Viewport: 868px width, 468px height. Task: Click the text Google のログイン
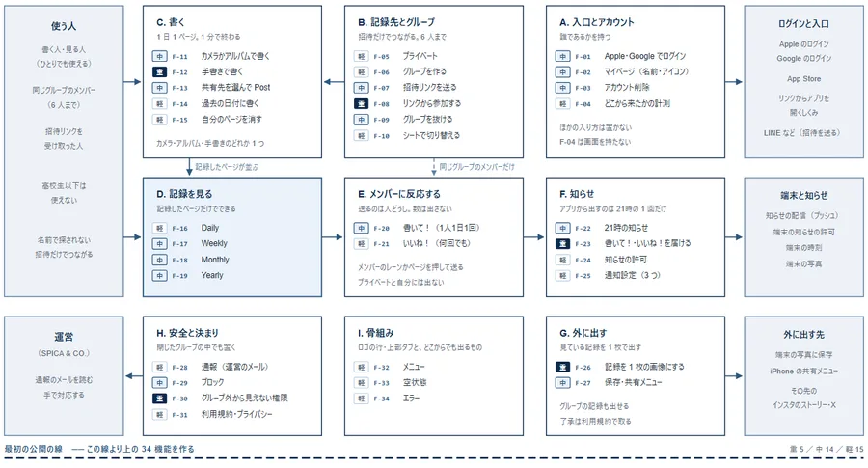pyautogui.click(x=803, y=58)
